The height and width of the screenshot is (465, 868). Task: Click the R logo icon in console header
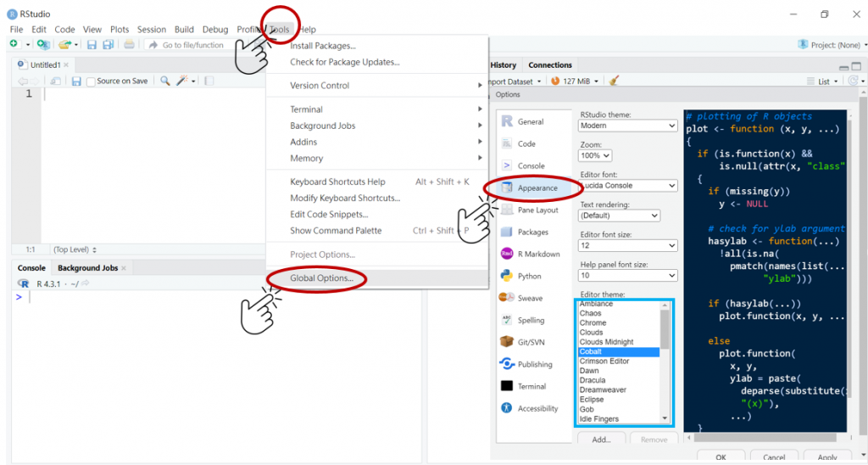(23, 283)
